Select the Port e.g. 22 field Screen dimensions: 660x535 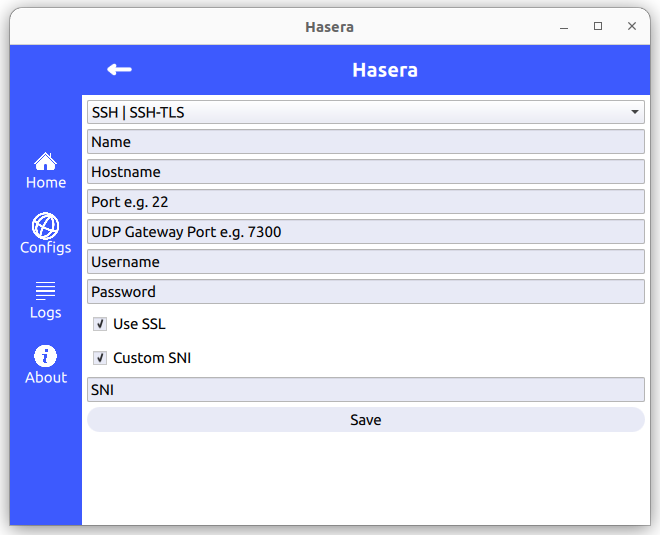(x=366, y=202)
